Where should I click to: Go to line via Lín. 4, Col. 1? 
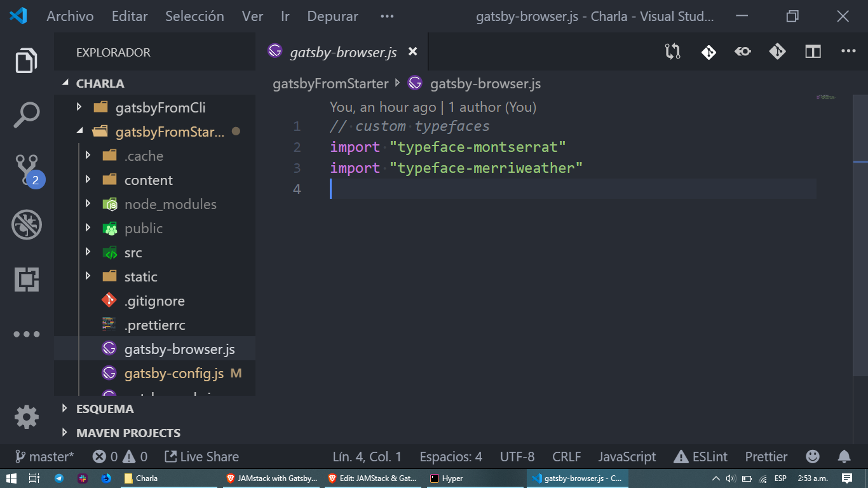click(x=367, y=456)
